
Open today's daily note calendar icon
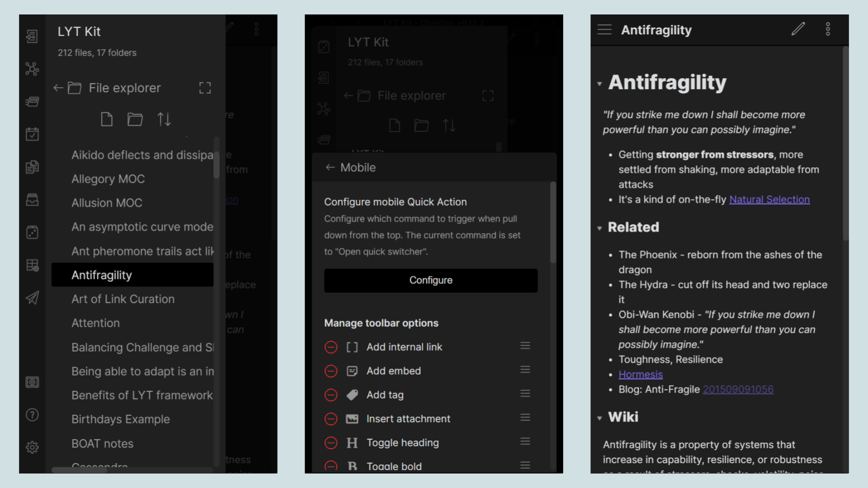(x=32, y=134)
